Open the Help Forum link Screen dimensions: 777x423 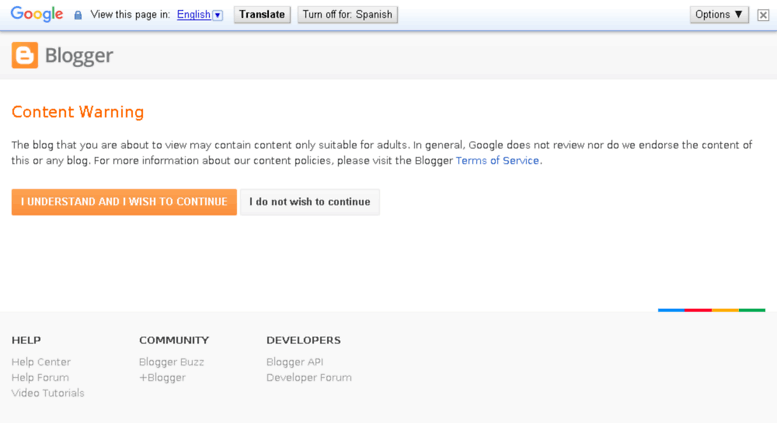[40, 377]
